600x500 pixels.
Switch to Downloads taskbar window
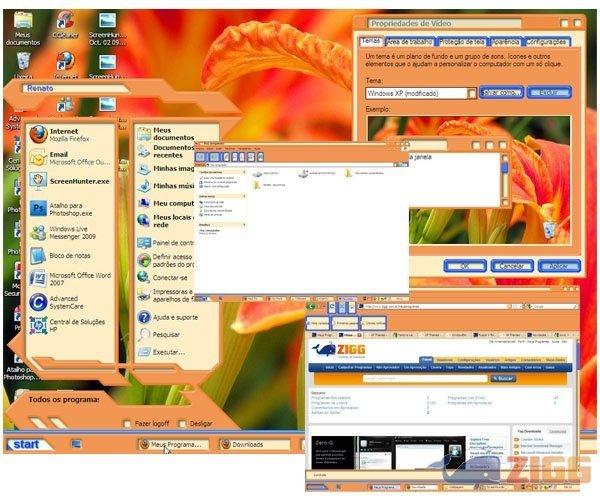coord(254,445)
